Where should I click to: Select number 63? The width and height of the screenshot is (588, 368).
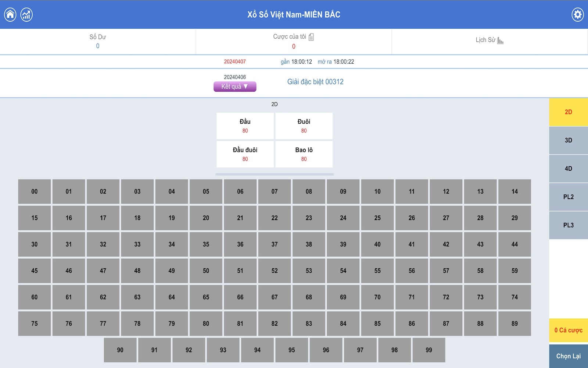[137, 297]
